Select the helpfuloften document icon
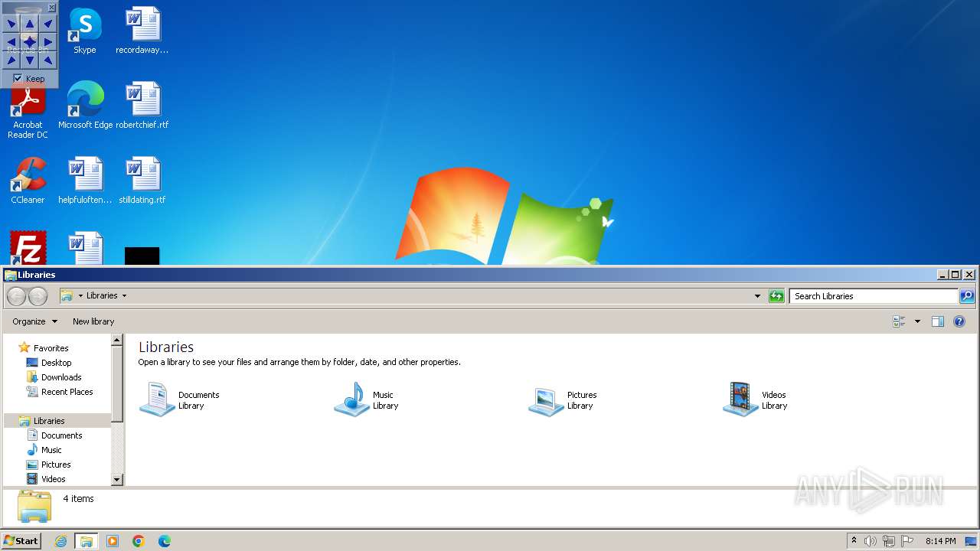Image resolution: width=980 pixels, height=551 pixels. pyautogui.click(x=85, y=181)
